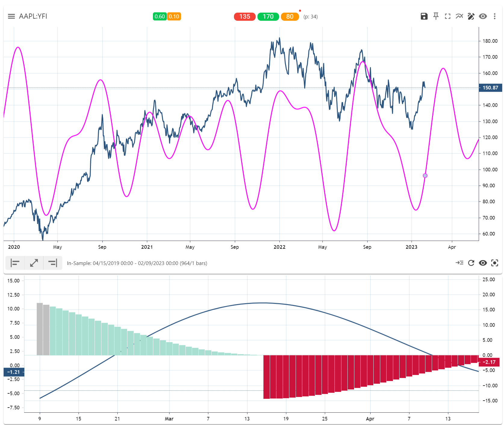
Task: Toggle chart elements visibility with eye icon
Action: pyautogui.click(x=483, y=17)
